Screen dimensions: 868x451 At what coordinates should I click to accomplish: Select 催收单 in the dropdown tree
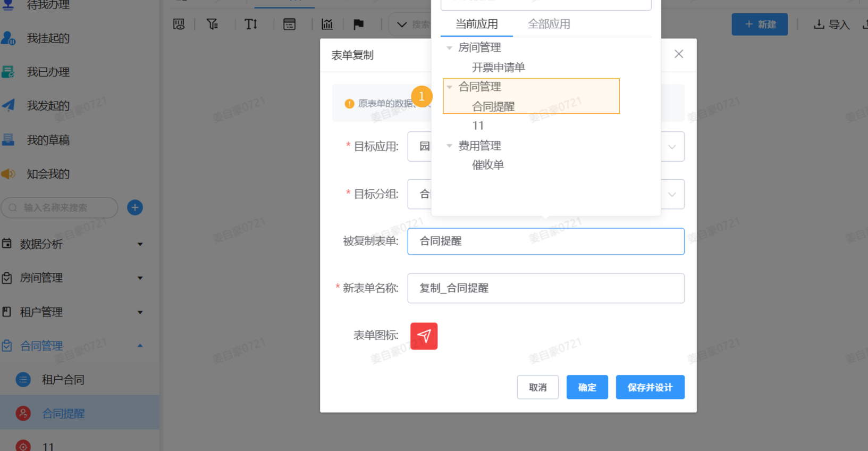(488, 165)
